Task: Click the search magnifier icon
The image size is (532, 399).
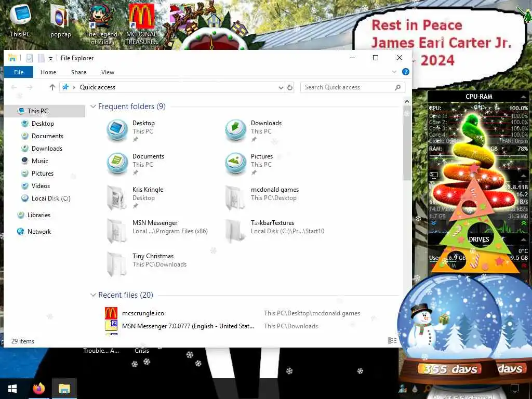Action: pyautogui.click(x=397, y=87)
